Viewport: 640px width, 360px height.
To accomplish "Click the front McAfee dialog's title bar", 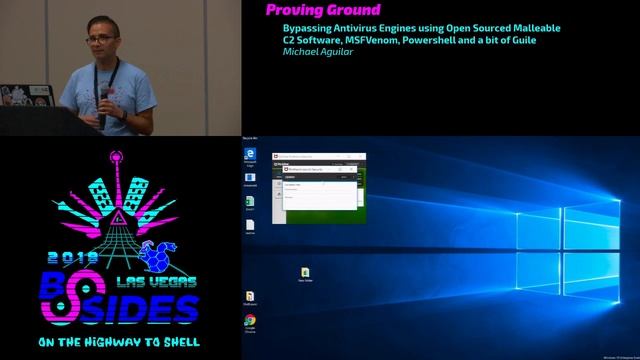I will pos(320,169).
